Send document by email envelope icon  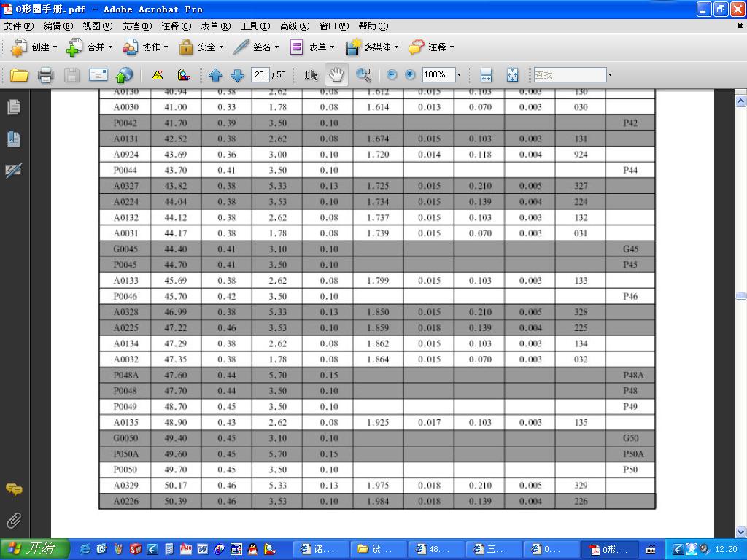pos(98,75)
